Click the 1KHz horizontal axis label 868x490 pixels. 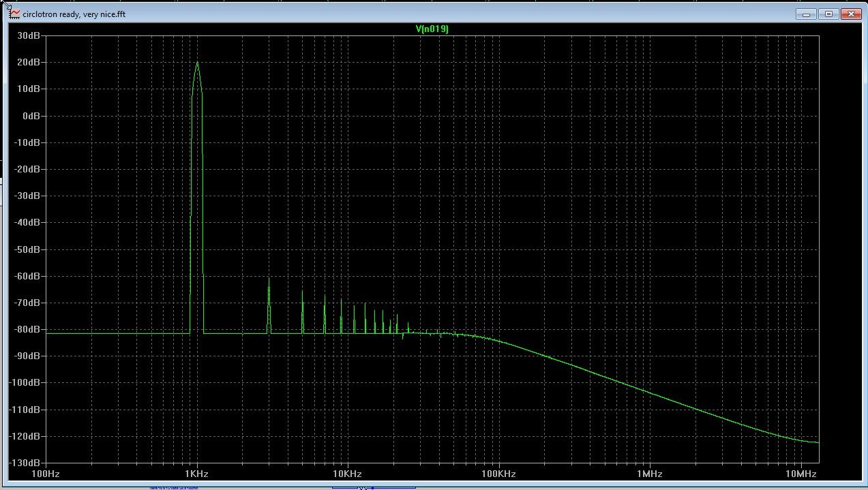[x=196, y=474]
